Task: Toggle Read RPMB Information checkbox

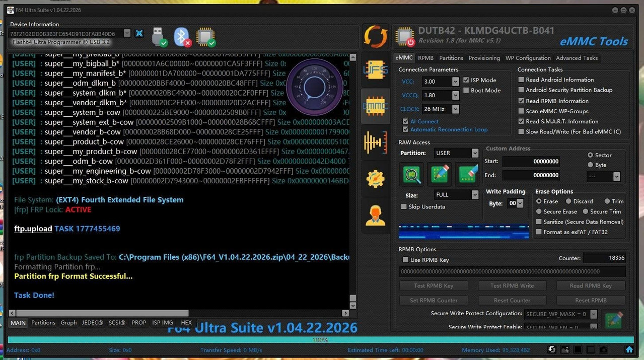Action: [x=521, y=101]
